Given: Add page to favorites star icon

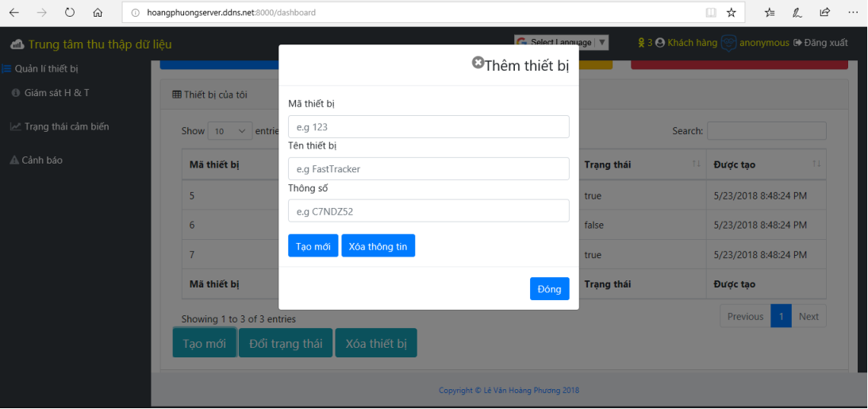Looking at the screenshot, I should 732,12.
